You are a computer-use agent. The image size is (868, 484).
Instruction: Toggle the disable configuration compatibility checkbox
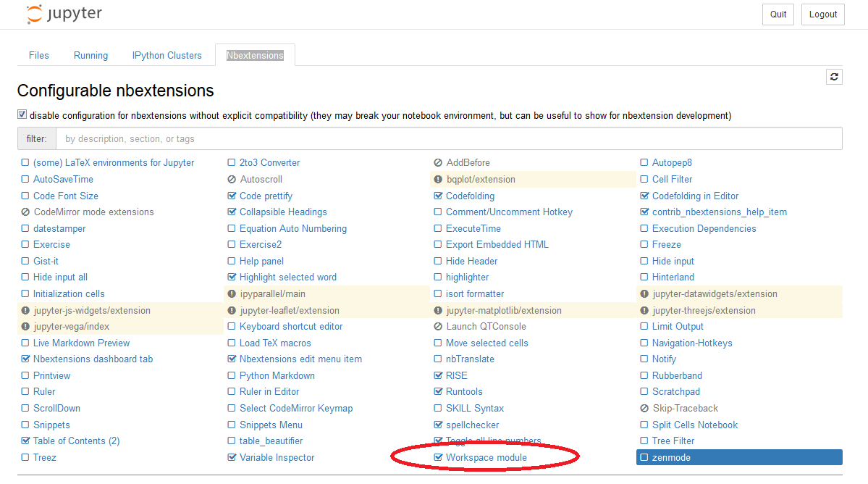[22, 114]
